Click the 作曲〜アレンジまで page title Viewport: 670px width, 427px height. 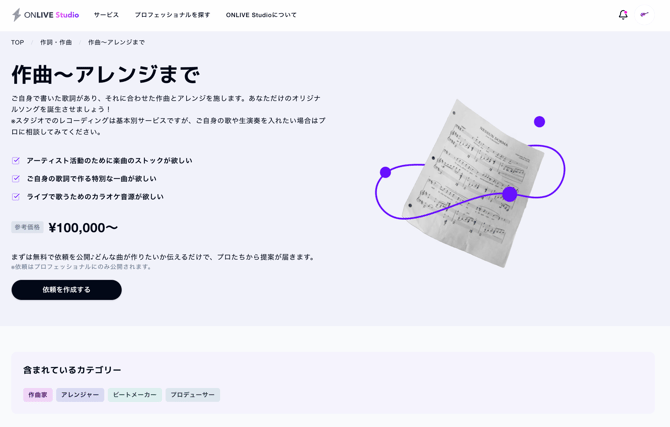(x=106, y=75)
